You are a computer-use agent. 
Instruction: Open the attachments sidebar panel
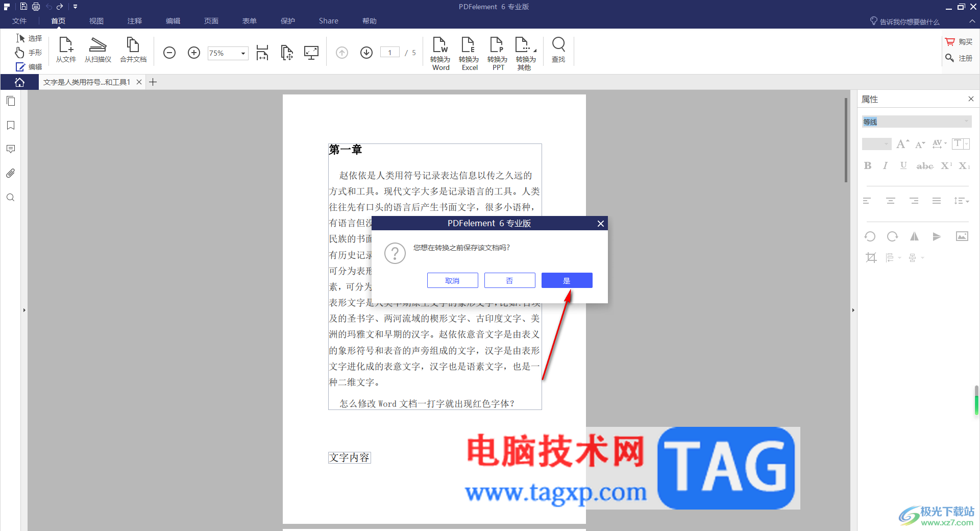(x=11, y=174)
